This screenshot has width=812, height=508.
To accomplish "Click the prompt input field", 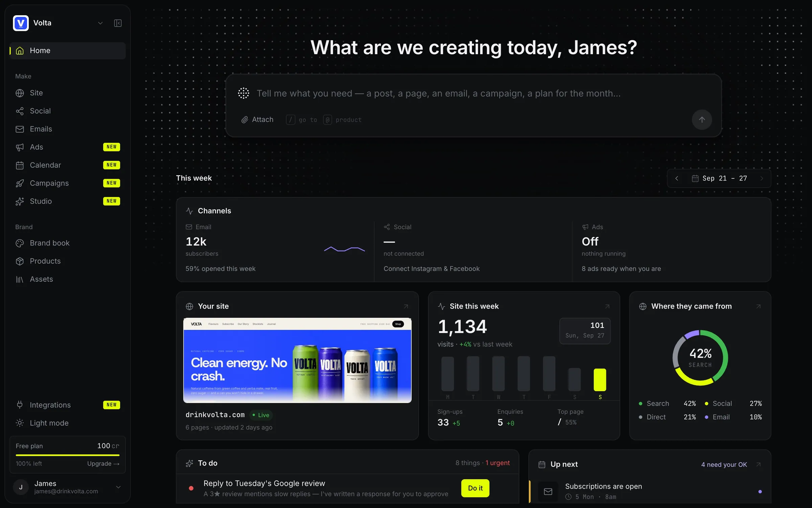I will (x=438, y=93).
